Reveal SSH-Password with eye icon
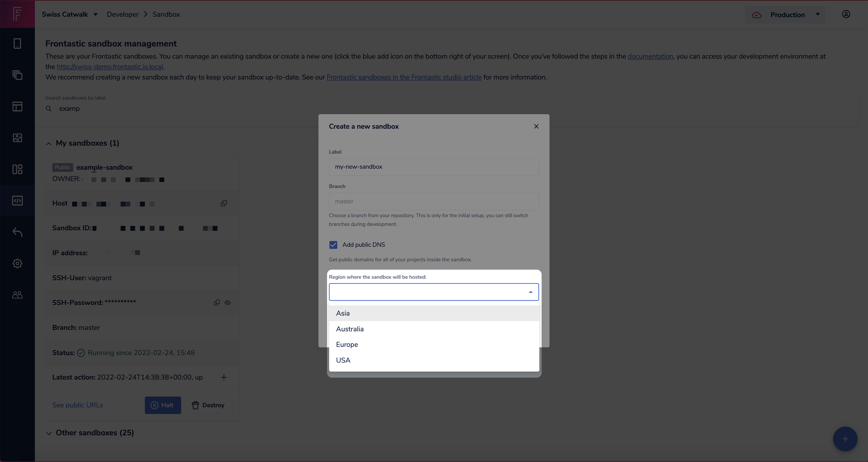This screenshot has height=462, width=868. point(228,303)
